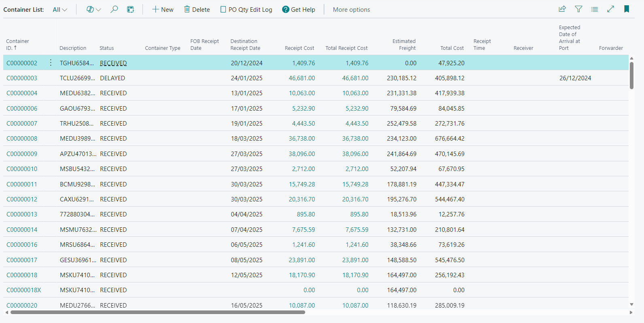Click the scroll down arrow
Viewport: 644px width, 323px height.
(631, 304)
